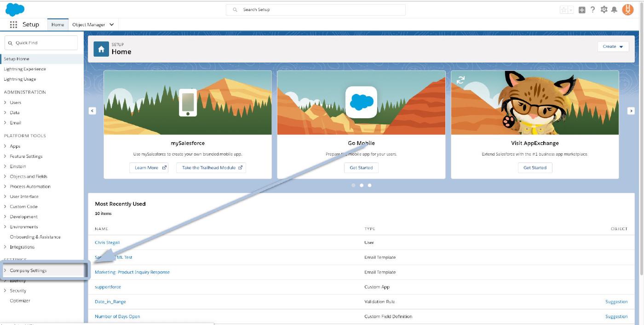Open the App Launcher grid icon

(13, 25)
